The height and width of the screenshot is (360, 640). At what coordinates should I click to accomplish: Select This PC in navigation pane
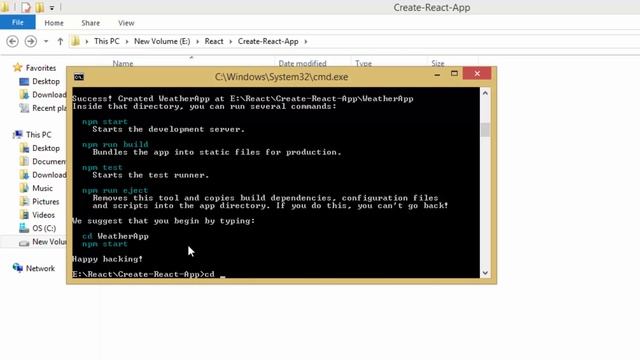pos(38,135)
